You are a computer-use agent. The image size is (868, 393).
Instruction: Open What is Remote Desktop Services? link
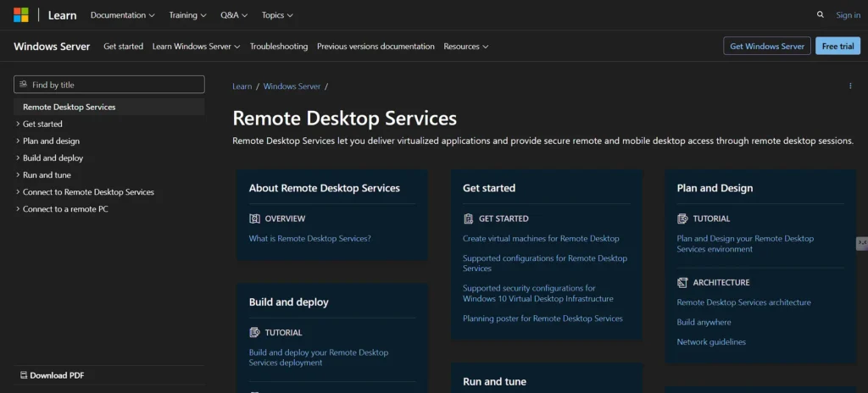[310, 239]
